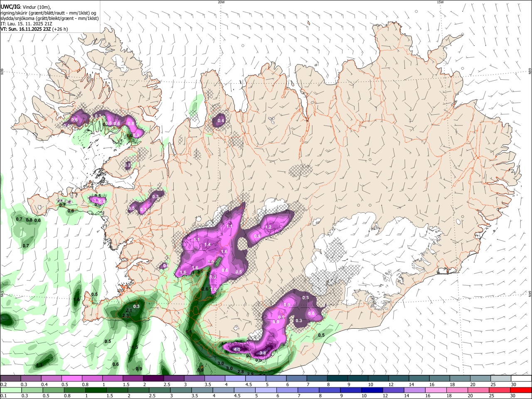The width and height of the screenshot is (532, 399).
Task: Click the 1.2 snowfall value in the central highlands
Action: pos(268,227)
